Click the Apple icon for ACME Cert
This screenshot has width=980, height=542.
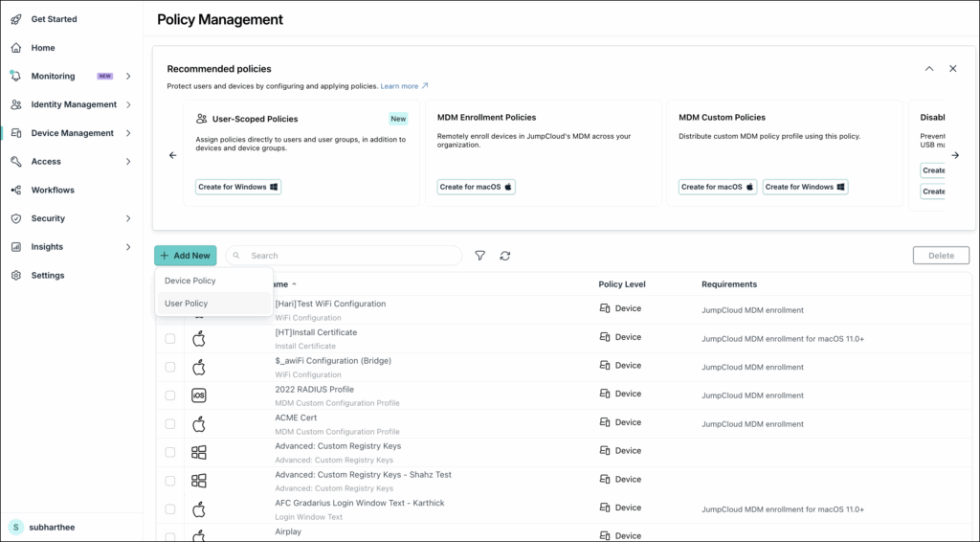coord(199,424)
